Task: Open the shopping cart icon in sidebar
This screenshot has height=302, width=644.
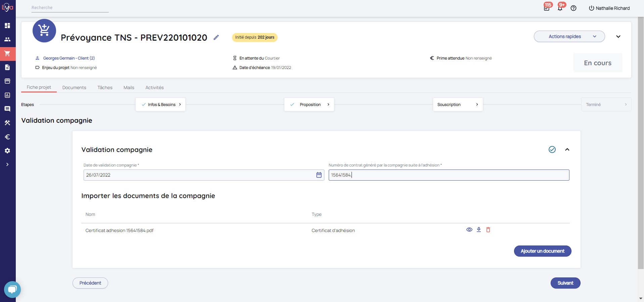Action: 7,53
